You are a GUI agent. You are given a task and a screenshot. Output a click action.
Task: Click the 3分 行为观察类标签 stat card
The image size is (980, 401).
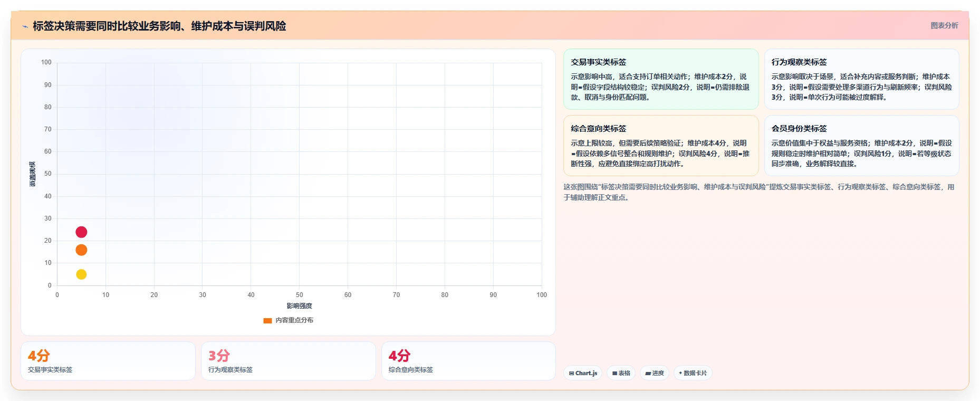(289, 361)
